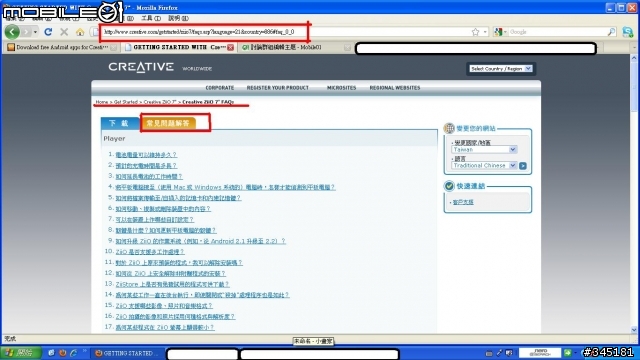Open FAQ question number 2 link
This screenshot has height=360, width=640.
click(x=146, y=166)
